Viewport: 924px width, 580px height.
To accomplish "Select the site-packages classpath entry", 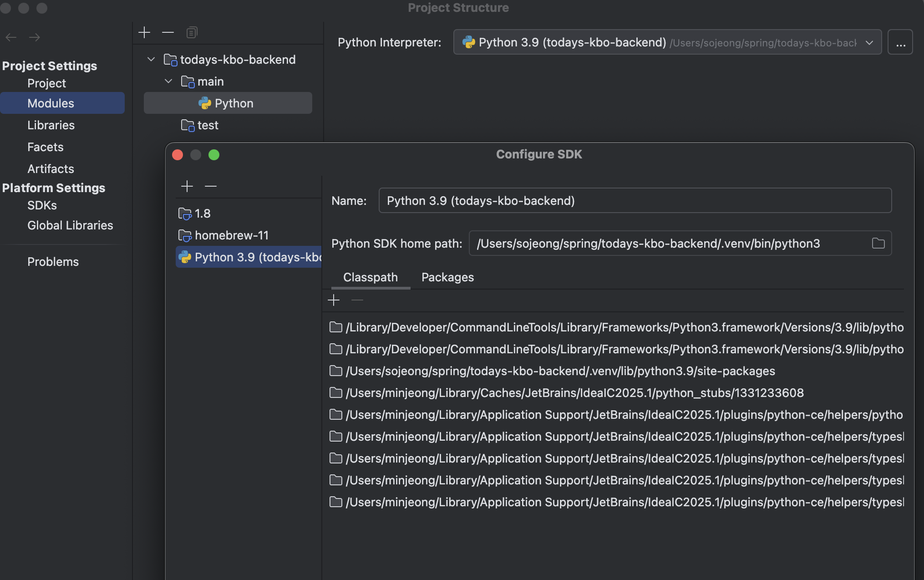I will pos(560,371).
